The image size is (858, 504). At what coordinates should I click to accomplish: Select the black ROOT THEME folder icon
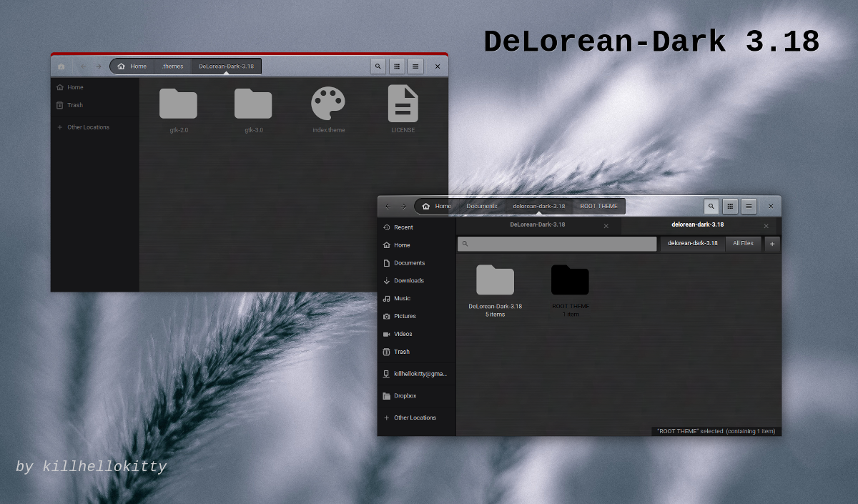[x=570, y=280]
